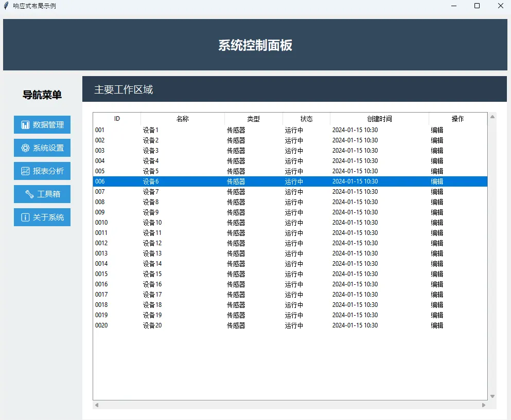Click the chart icon beside 报表分析
Viewport: 511px width, 420px height.
pos(25,171)
